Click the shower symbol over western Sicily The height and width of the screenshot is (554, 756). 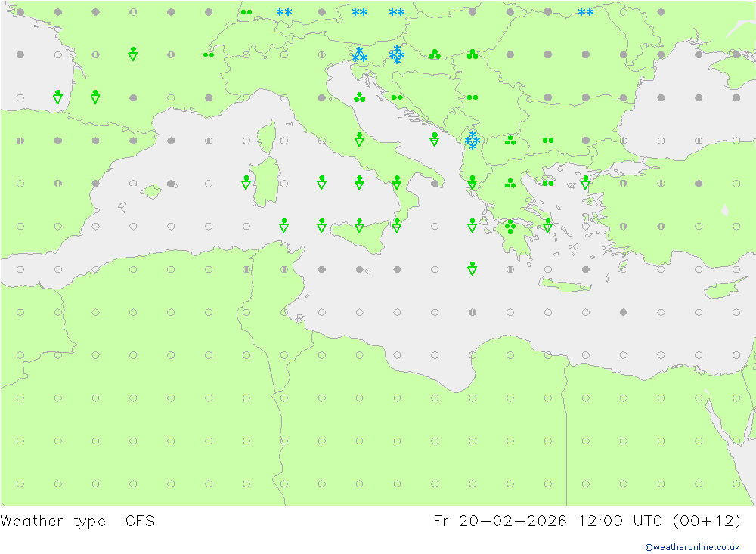pyautogui.click(x=321, y=225)
